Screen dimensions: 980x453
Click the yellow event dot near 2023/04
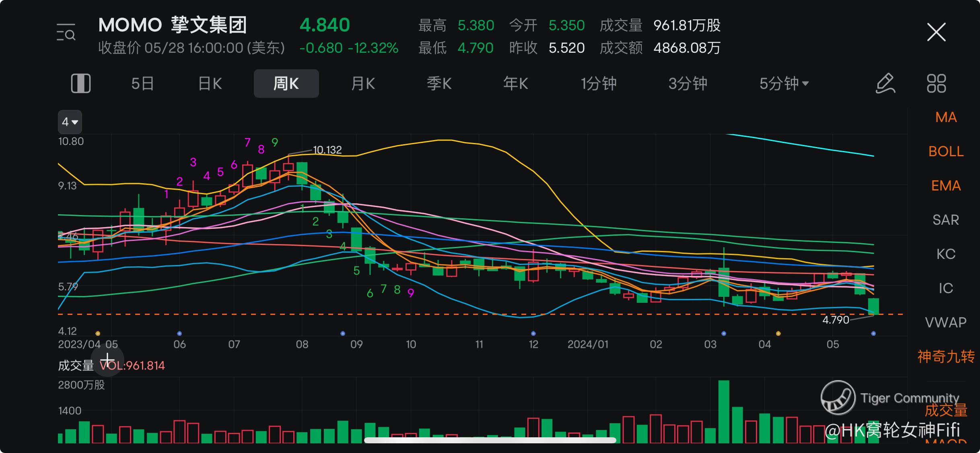(x=98, y=333)
